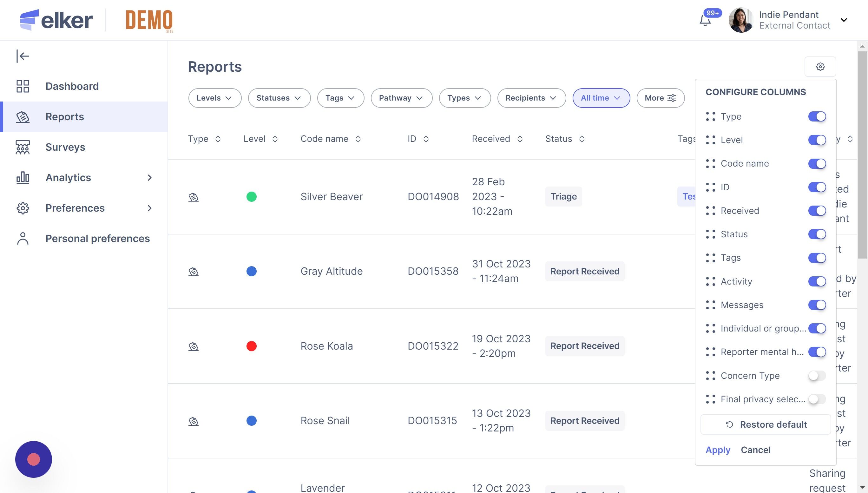Screen dimensions: 868x493
Task: Click the red recording button icon
Action: (x=34, y=459)
